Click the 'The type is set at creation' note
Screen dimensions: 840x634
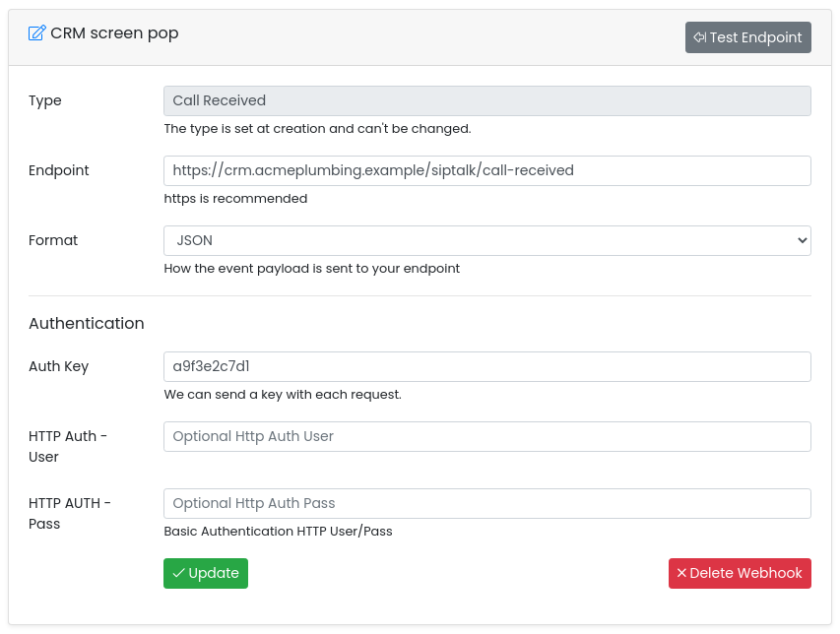pyautogui.click(x=317, y=129)
